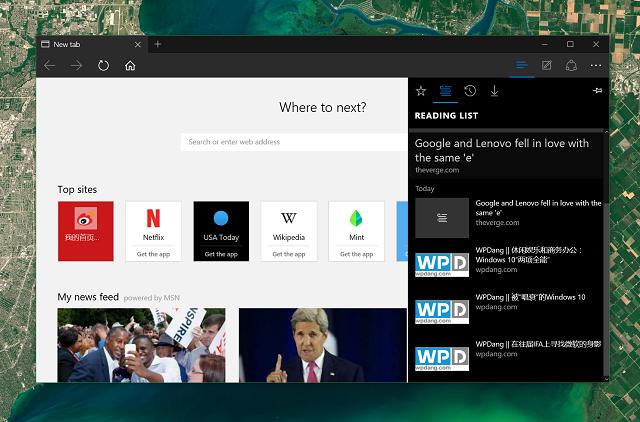Click the last WPD logo thumbnail
Viewport: 640px width, 422px height.
(442, 359)
